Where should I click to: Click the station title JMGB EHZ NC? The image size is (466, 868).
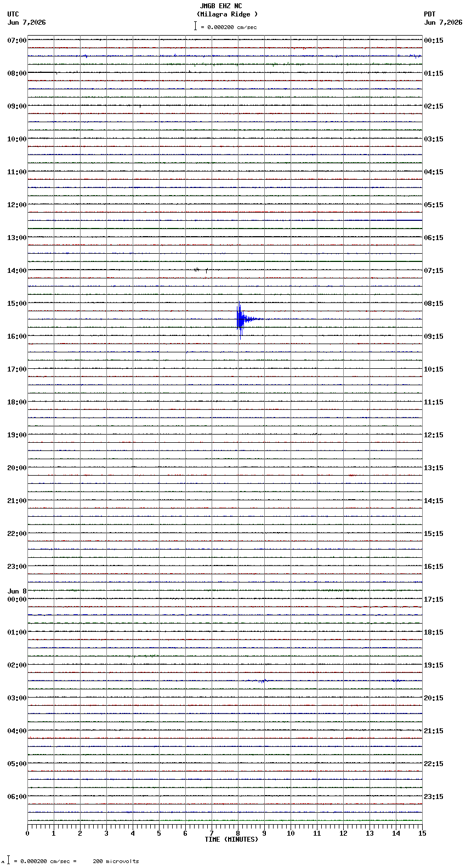pos(221,6)
